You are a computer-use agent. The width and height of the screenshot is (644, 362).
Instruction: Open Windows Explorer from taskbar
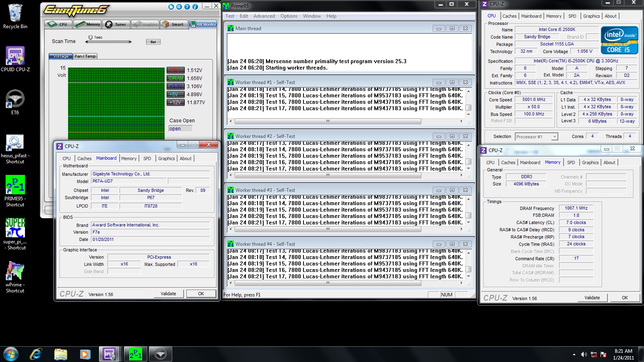[x=60, y=354]
